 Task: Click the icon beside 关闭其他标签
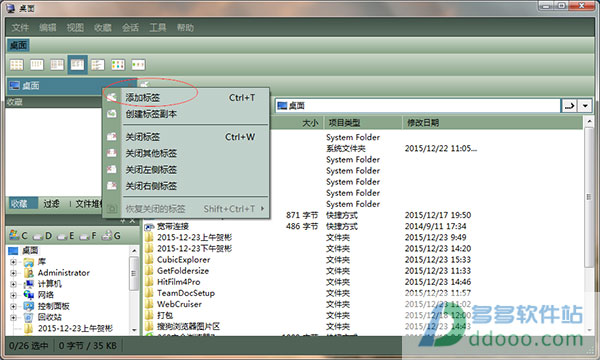pos(111,153)
